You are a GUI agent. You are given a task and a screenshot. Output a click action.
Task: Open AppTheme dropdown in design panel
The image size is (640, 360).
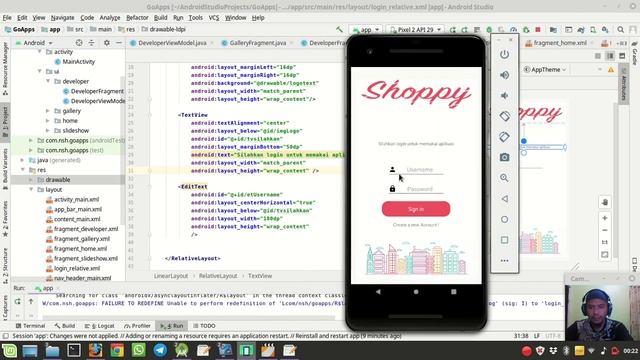point(546,69)
